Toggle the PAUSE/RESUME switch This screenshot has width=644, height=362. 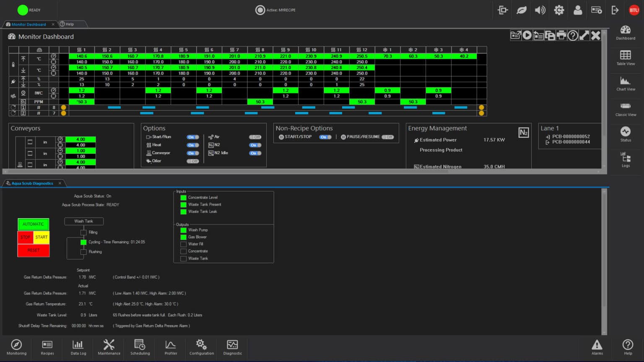(388, 137)
